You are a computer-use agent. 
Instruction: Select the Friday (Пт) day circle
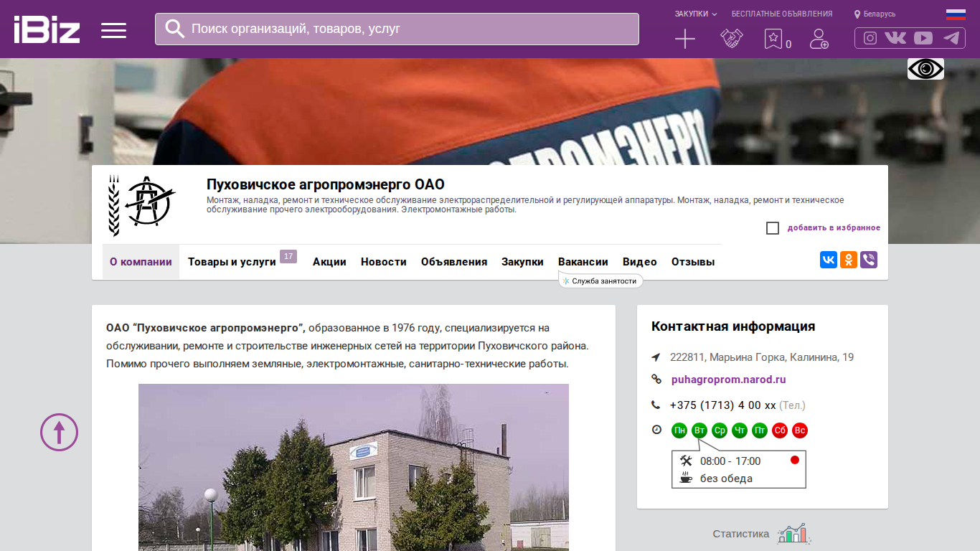click(760, 430)
